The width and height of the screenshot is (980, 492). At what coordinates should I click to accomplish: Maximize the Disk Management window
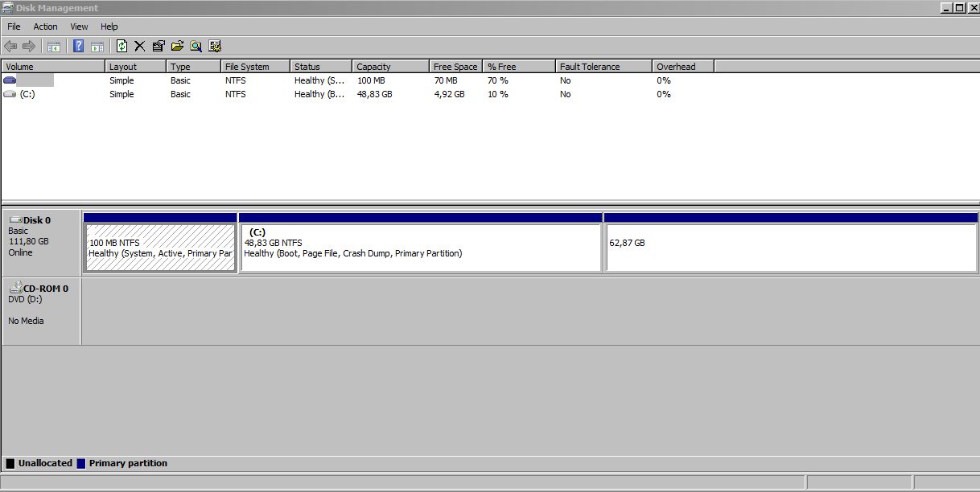pyautogui.click(x=959, y=7)
